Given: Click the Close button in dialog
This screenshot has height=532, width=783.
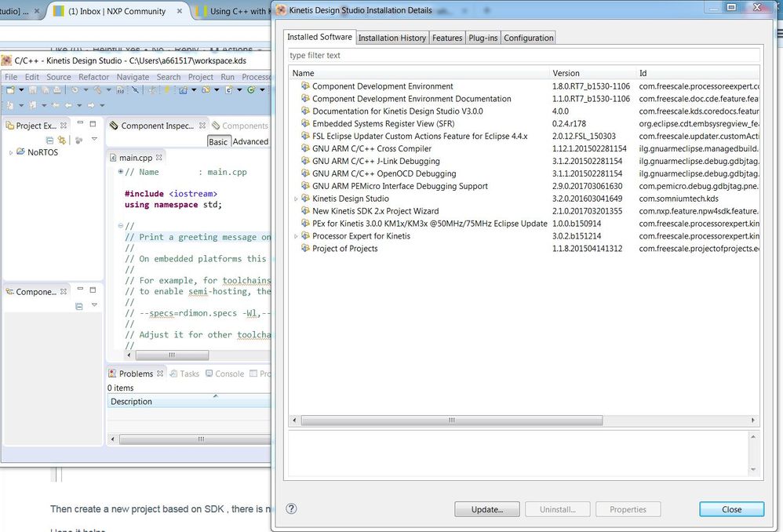Looking at the screenshot, I should coord(731,509).
